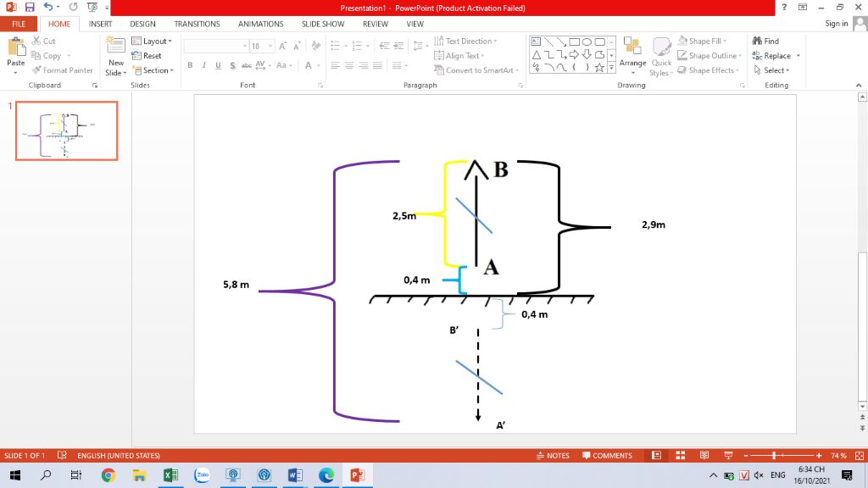Select the 5-point Star shape

coord(599,68)
